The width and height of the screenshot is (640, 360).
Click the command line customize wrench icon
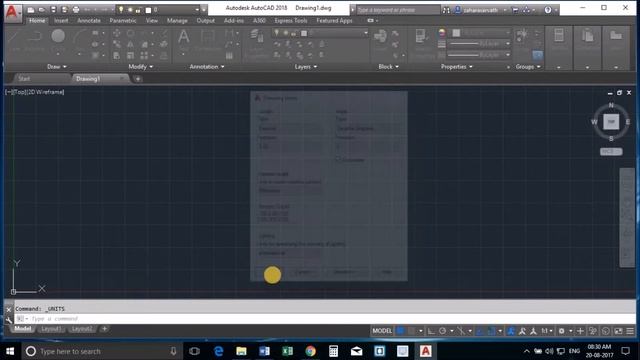pos(9,319)
